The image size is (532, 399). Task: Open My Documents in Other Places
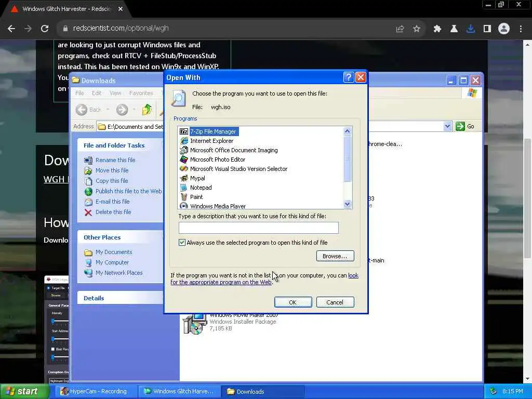tap(114, 252)
